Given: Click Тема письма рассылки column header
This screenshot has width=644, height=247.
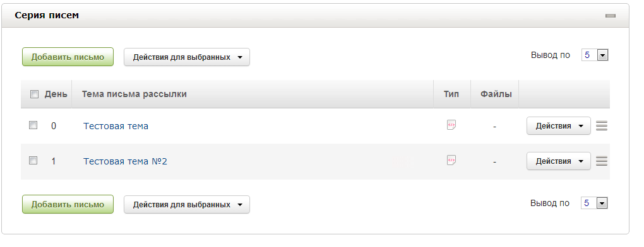Looking at the screenshot, I should (x=134, y=95).
